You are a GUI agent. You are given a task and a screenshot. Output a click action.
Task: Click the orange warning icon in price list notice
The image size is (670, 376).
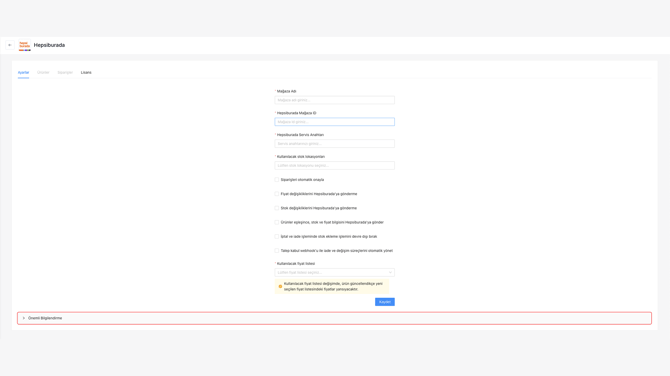click(280, 286)
